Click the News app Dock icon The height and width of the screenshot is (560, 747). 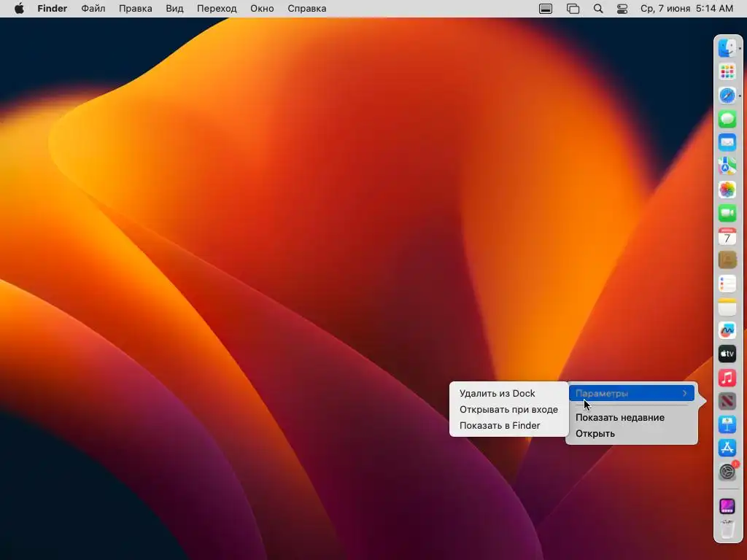click(727, 401)
